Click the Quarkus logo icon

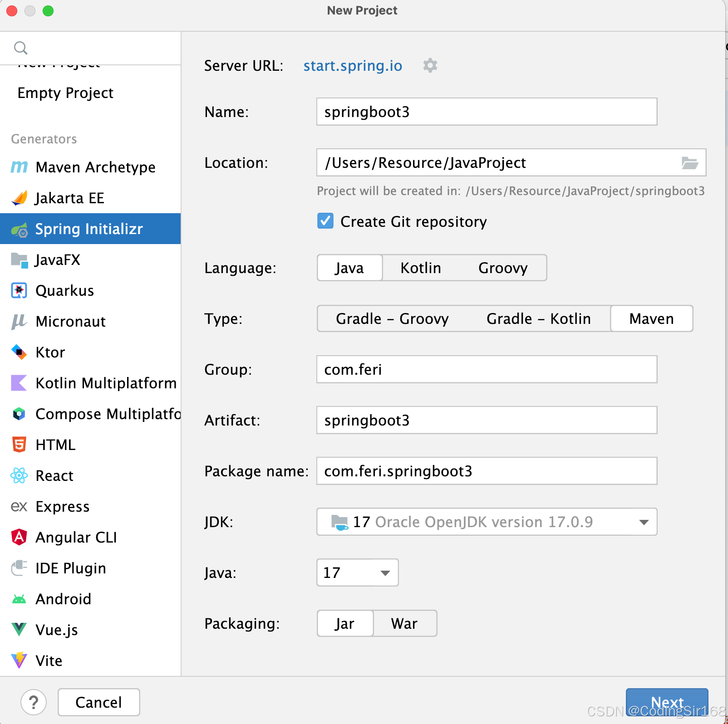[19, 291]
